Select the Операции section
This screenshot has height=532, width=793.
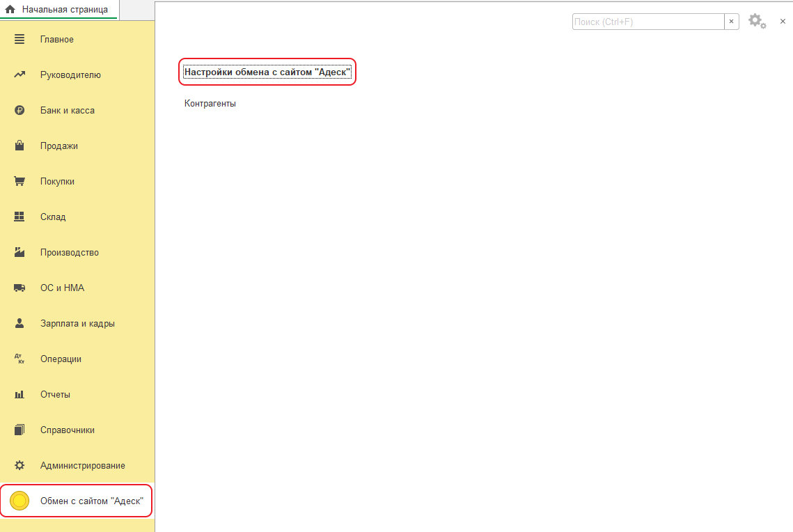pos(61,359)
